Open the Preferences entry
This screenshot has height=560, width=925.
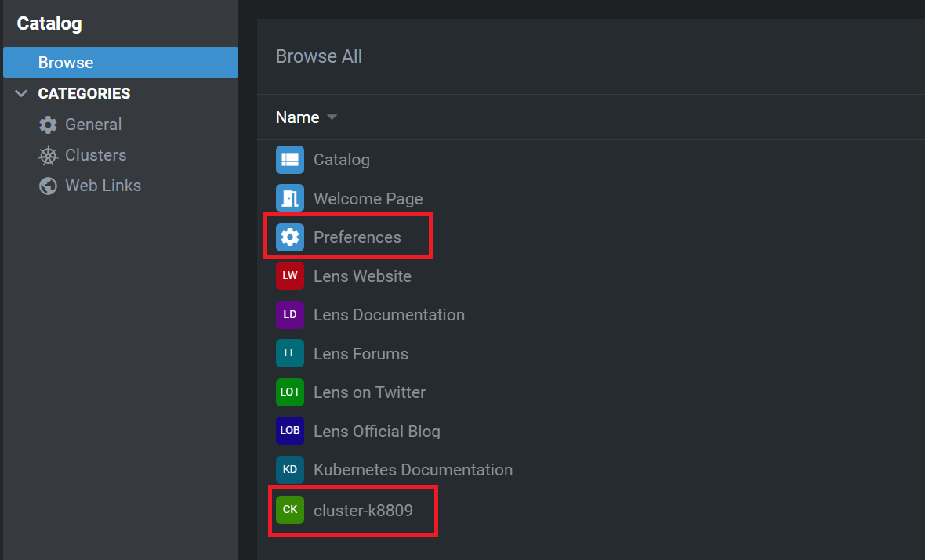click(357, 237)
